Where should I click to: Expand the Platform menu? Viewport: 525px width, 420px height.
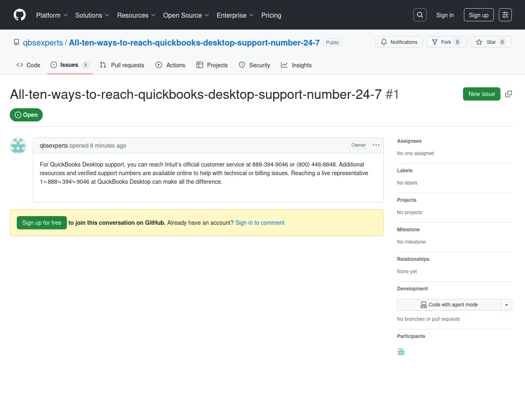52,15
